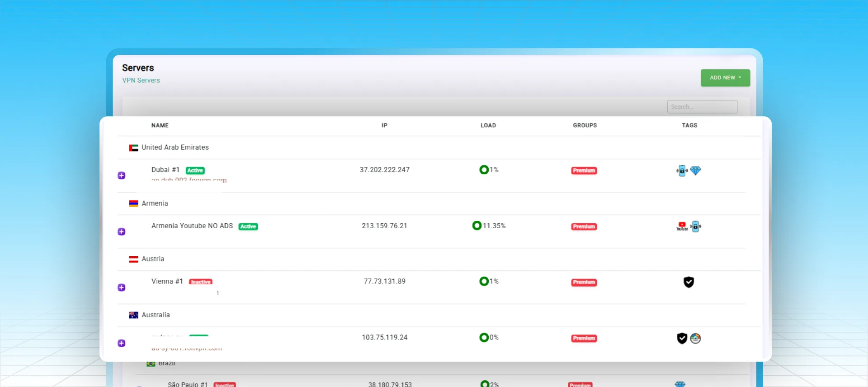This screenshot has height=387, width=868.
Task: Click the United Arab Emirates group label
Action: click(175, 148)
